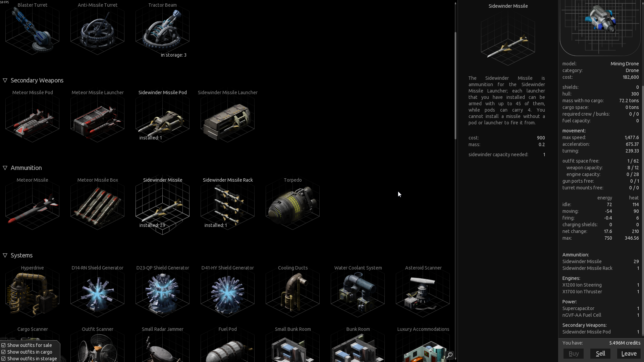This screenshot has width=644, height=362.
Task: Select the Sidewinder Missile Launcher
Action: (228, 116)
